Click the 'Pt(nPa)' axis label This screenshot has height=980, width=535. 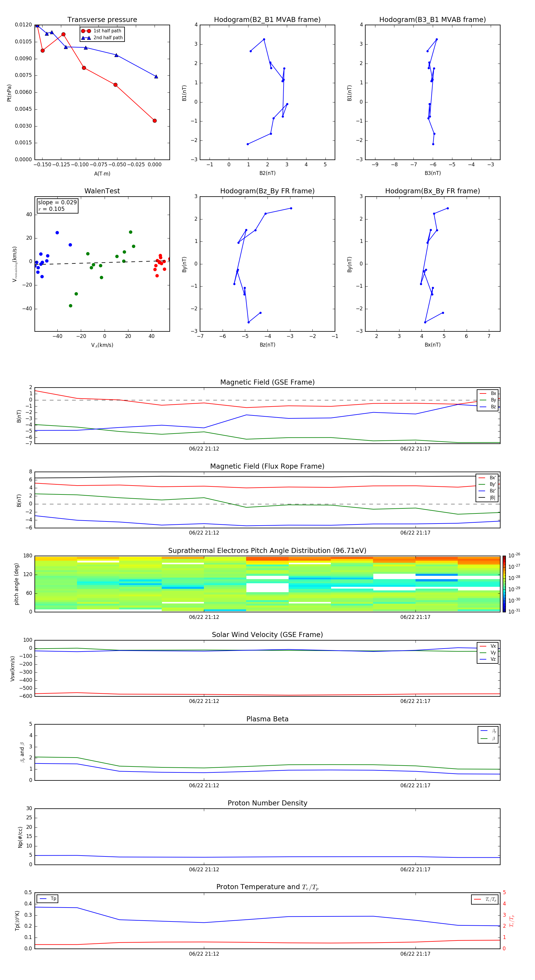pyautogui.click(x=9, y=93)
